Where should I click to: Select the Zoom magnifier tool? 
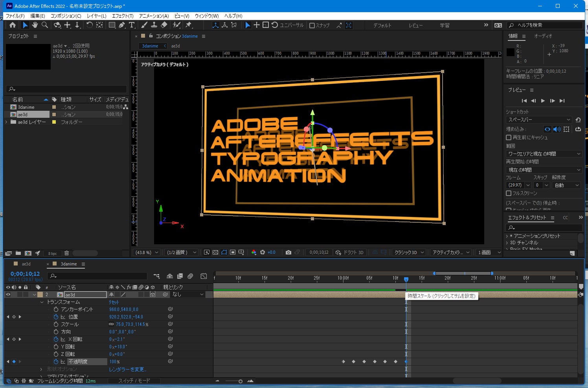click(45, 25)
